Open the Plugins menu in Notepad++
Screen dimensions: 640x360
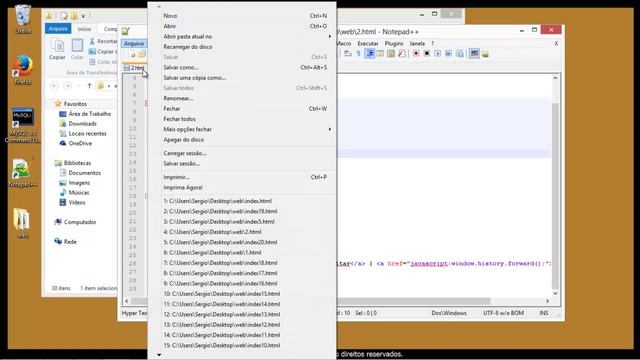(394, 43)
